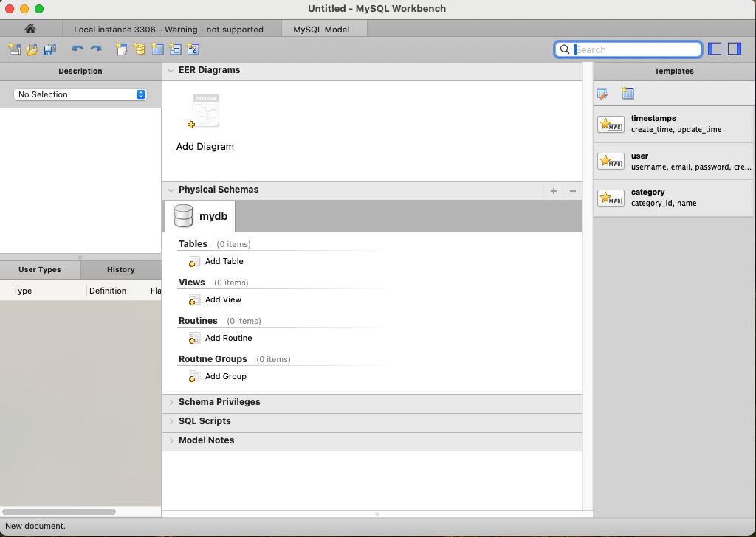Select the timestamps template

pos(673,124)
